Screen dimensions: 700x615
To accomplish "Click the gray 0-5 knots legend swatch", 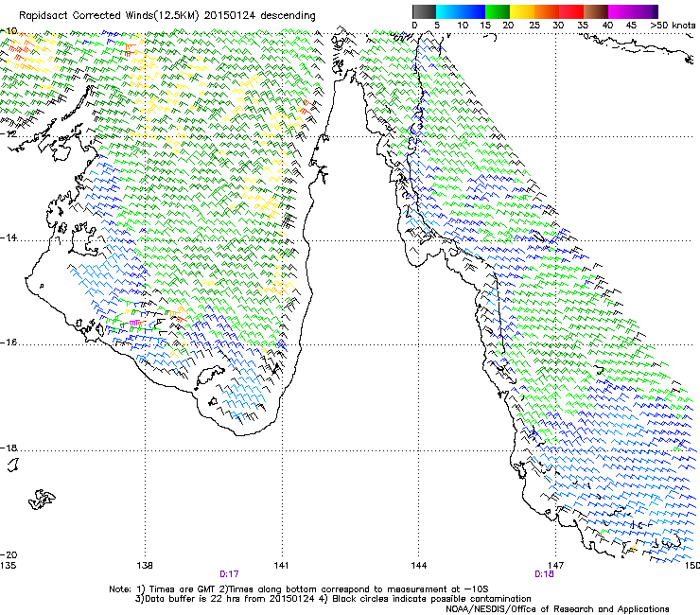I will 424,11.
